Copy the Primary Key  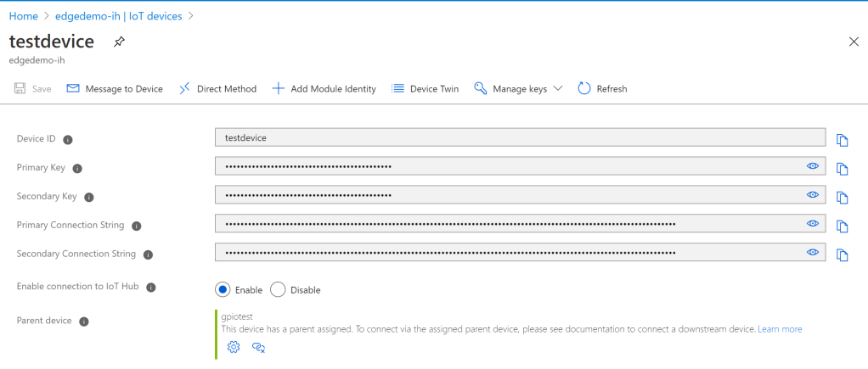[x=843, y=169]
